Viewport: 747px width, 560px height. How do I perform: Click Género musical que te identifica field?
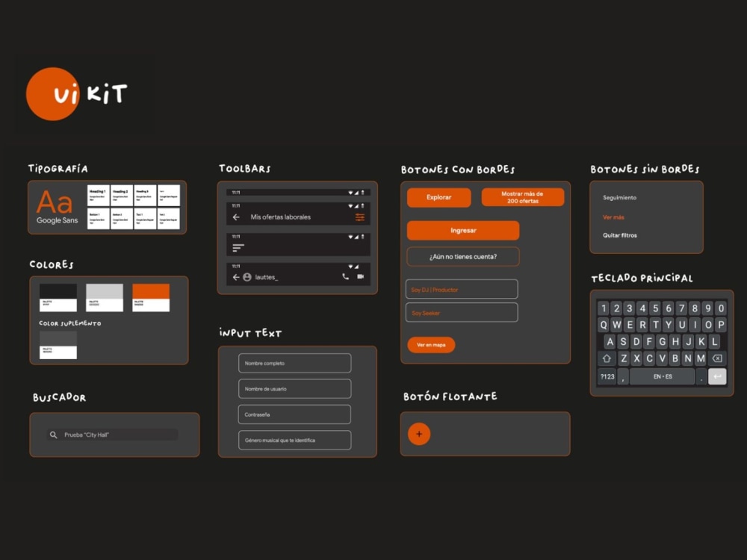pyautogui.click(x=294, y=441)
